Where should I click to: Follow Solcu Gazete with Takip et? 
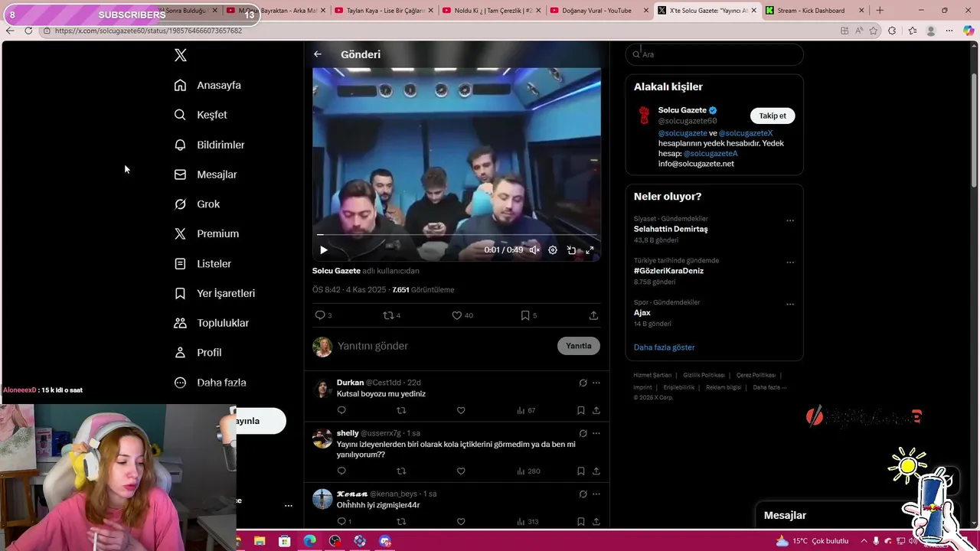773,116
